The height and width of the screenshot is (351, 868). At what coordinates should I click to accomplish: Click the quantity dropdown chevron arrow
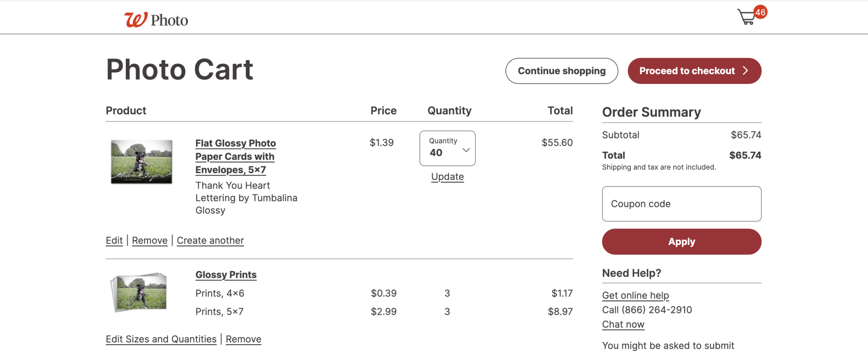pyautogui.click(x=466, y=150)
